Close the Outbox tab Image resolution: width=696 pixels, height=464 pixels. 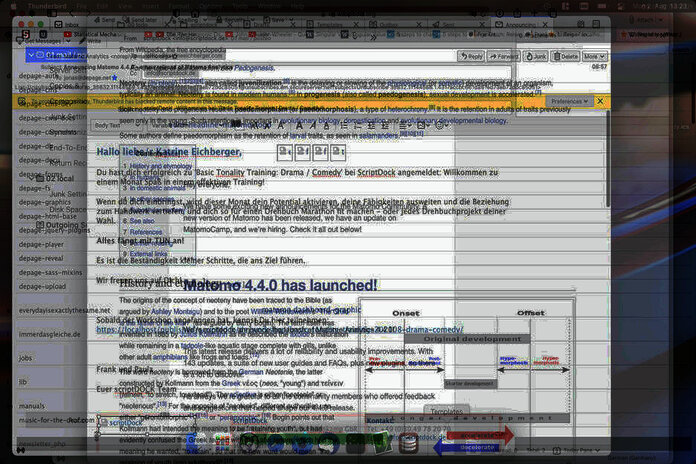[x=419, y=24]
